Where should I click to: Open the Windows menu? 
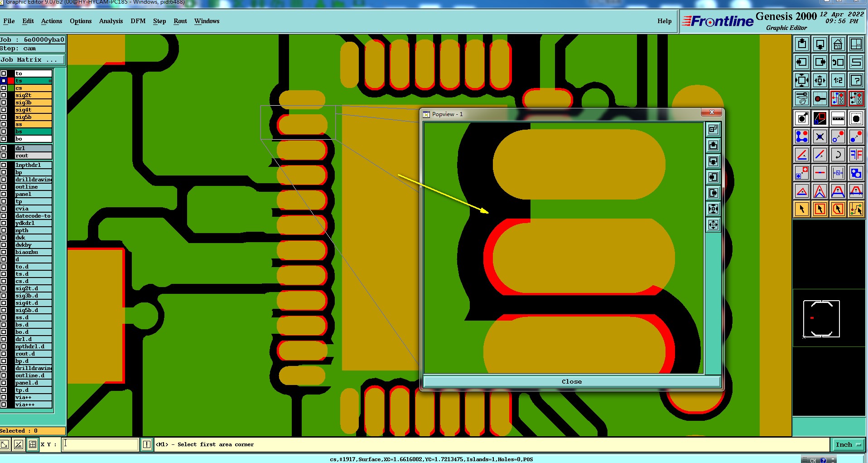tap(207, 21)
